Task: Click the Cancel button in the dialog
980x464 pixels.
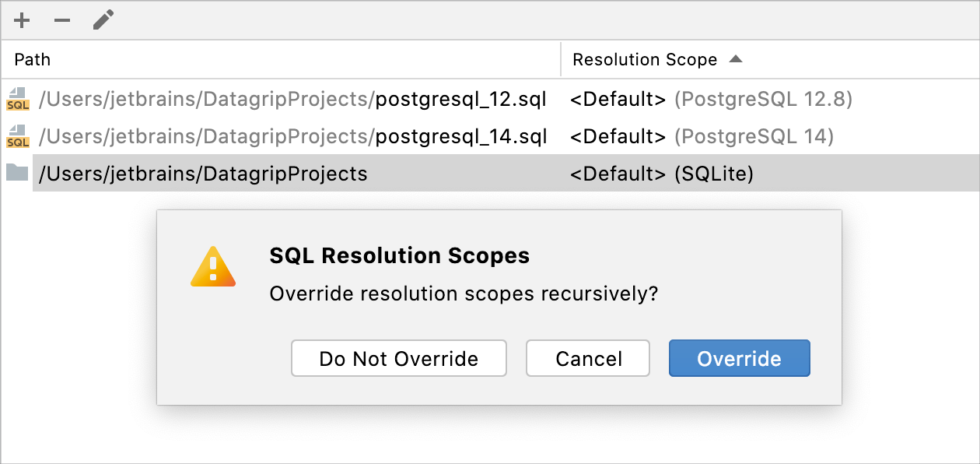Action: click(x=588, y=358)
